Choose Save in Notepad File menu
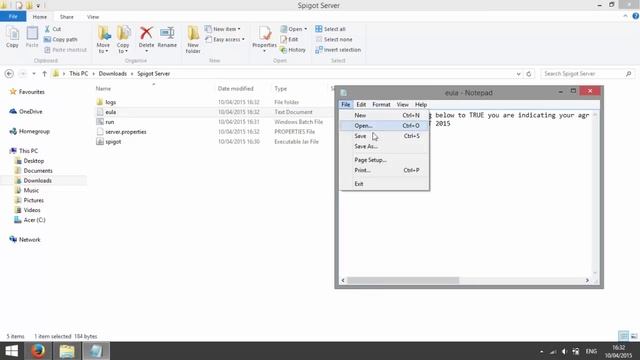The image size is (640, 360). pyautogui.click(x=384, y=136)
